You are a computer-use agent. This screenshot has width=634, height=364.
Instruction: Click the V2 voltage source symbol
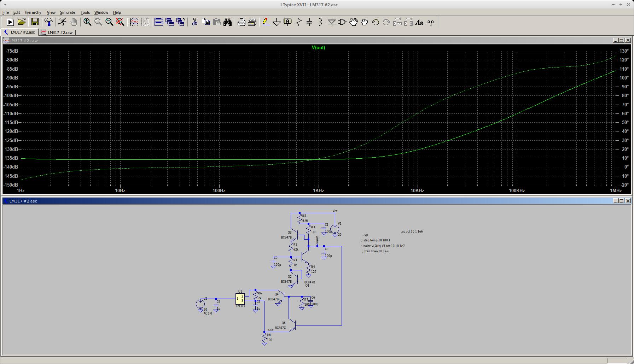200,304
